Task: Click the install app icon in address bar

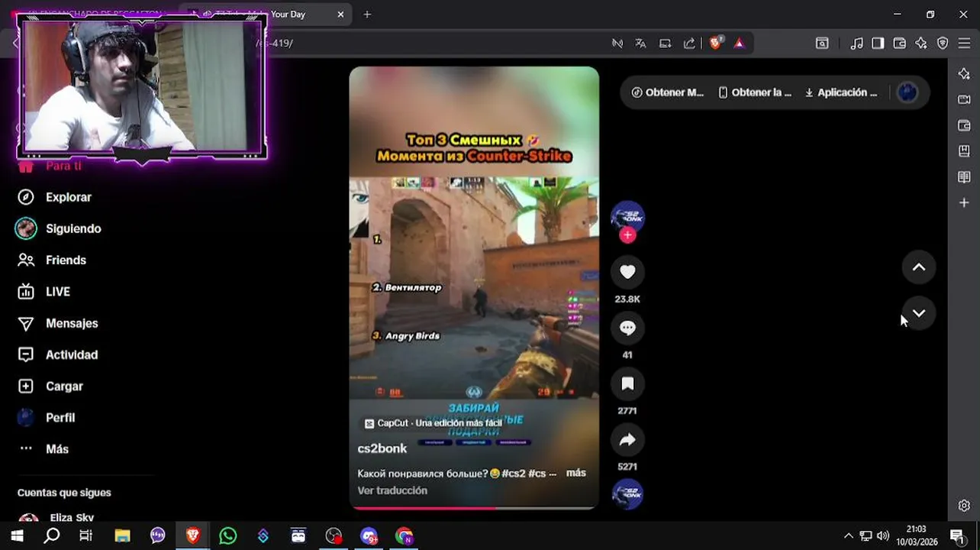Action: (x=665, y=44)
